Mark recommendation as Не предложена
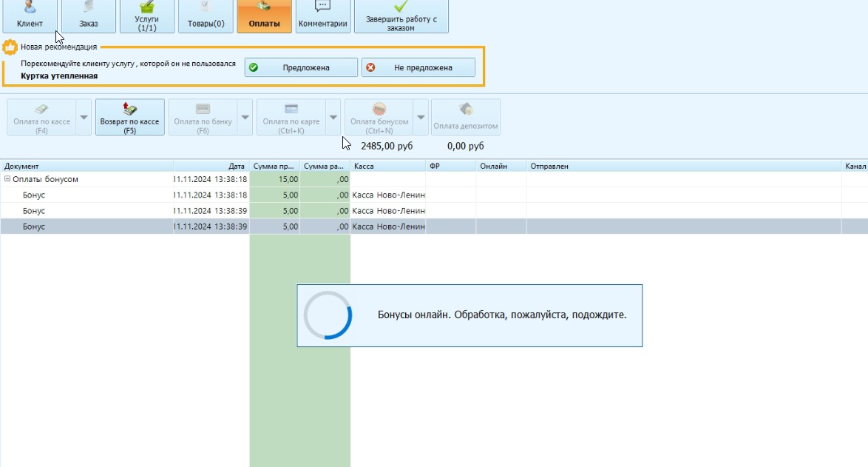Viewport: 868px width, 467px height. (418, 67)
